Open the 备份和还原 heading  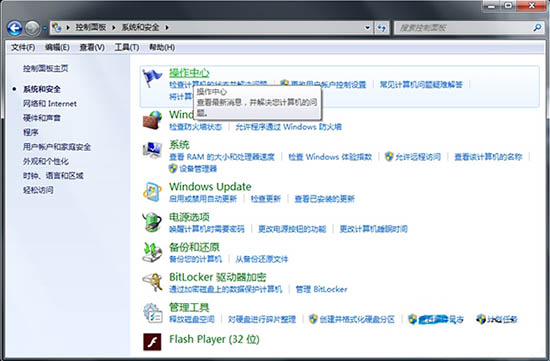[x=194, y=247]
